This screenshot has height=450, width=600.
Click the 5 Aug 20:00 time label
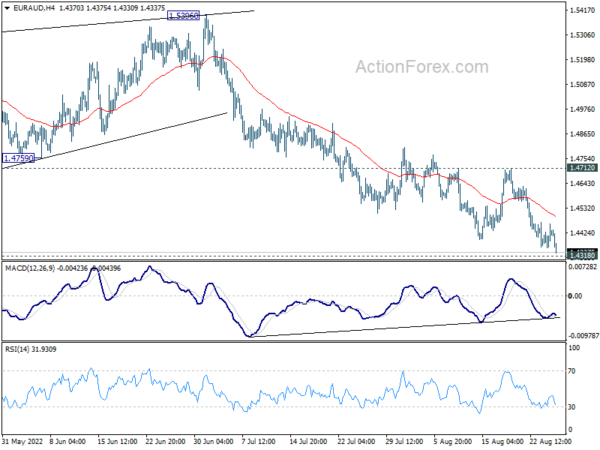pos(452,441)
